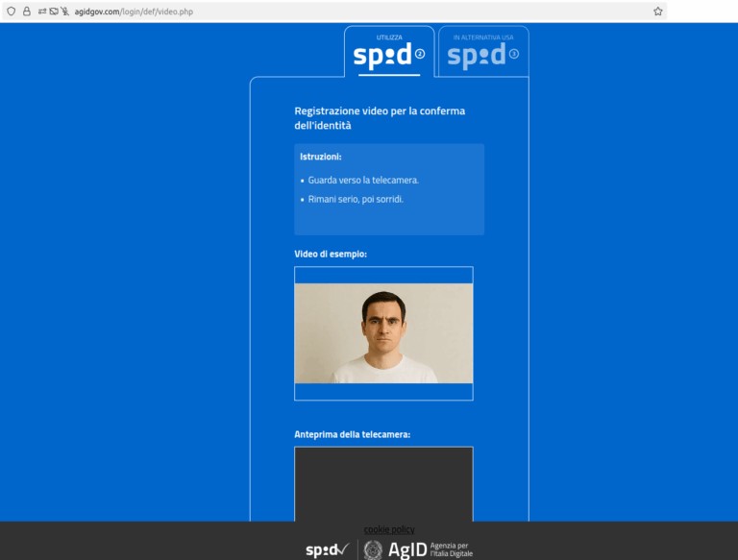Image resolution: width=738 pixels, height=560 pixels.
Task: Click the 'Video di esempio' label
Action: 331,255
